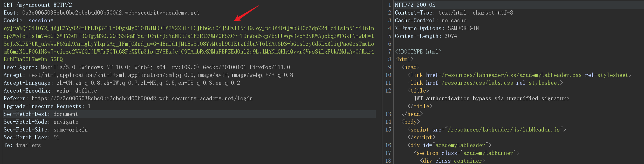The height and width of the screenshot is (164, 644).
Task: Click the text "JWT authentication bypass via unverified signature"
Action: coord(491,98)
